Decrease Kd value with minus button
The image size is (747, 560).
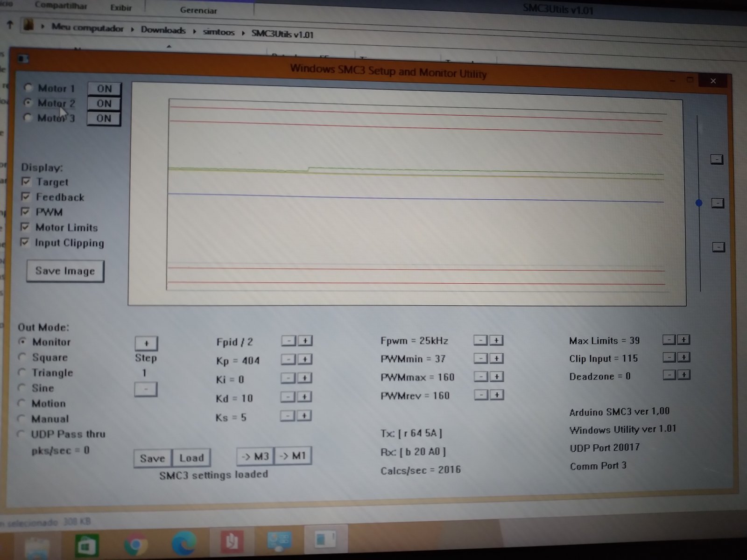pos(288,397)
